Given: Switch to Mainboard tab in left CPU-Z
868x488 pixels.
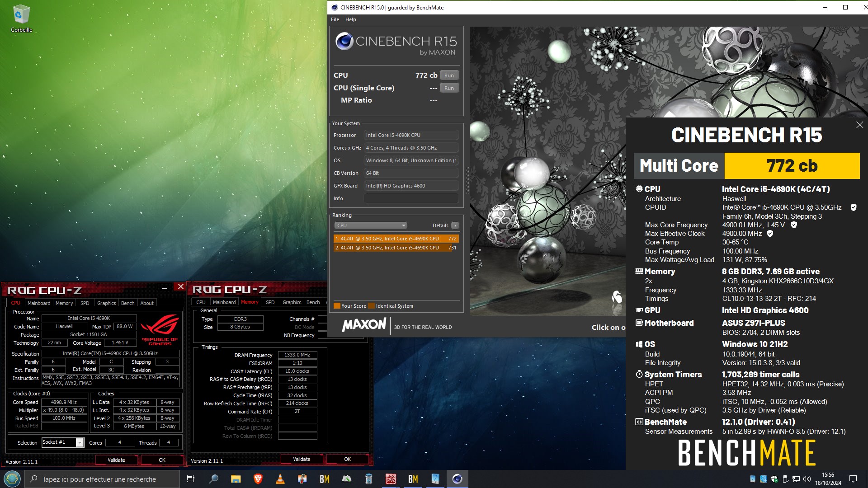Looking at the screenshot, I should point(39,303).
